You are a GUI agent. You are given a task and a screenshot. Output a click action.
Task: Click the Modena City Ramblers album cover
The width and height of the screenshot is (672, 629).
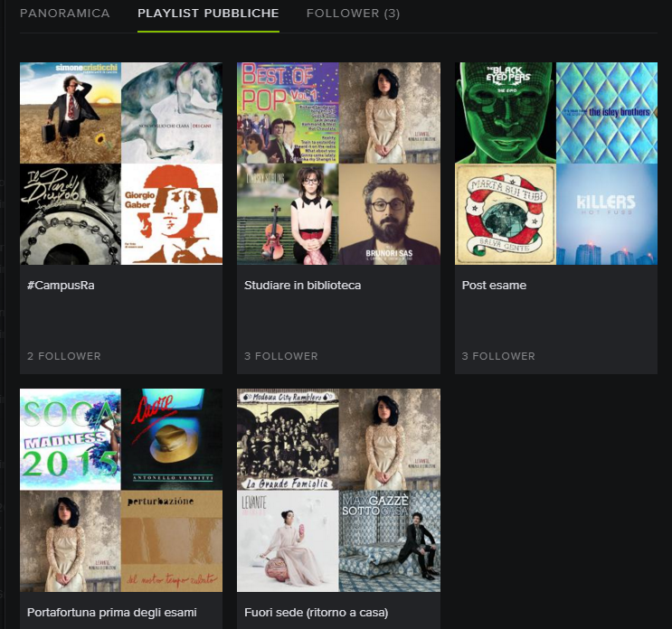(x=288, y=439)
